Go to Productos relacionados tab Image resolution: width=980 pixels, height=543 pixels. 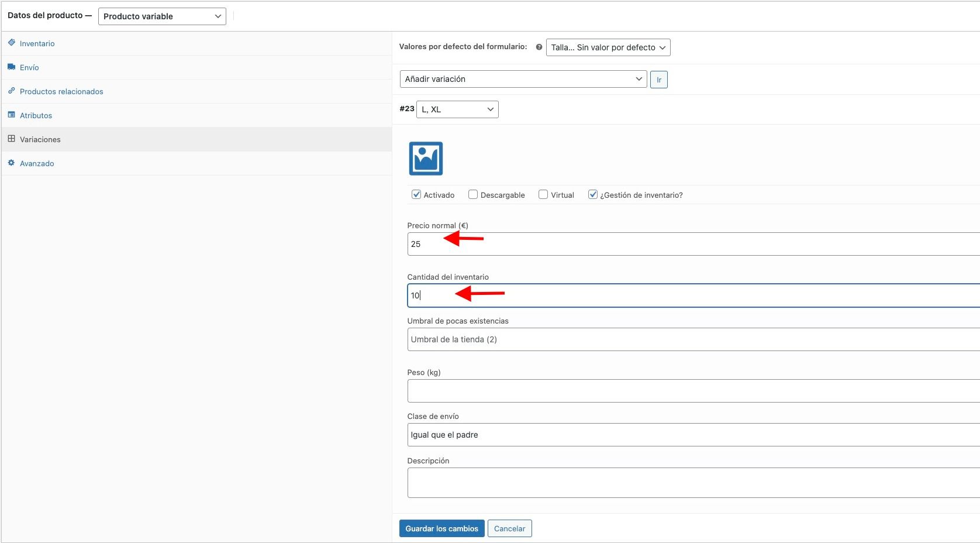coord(196,91)
